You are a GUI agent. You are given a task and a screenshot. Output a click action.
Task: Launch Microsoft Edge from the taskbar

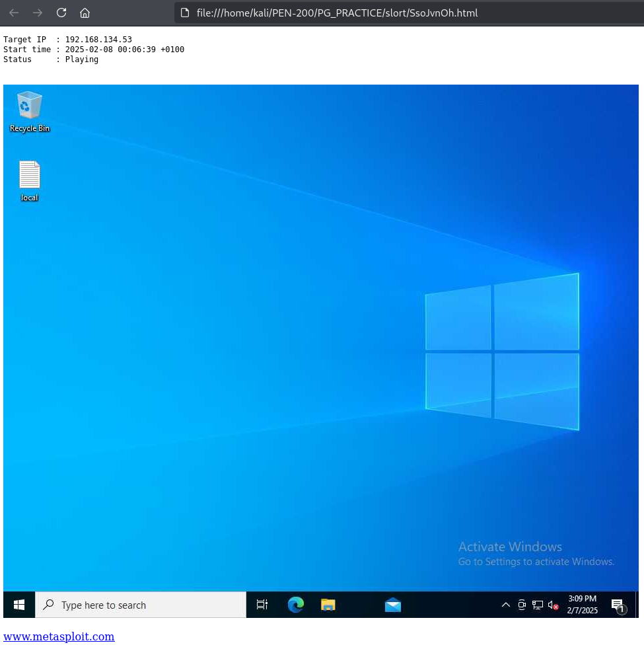(x=296, y=605)
